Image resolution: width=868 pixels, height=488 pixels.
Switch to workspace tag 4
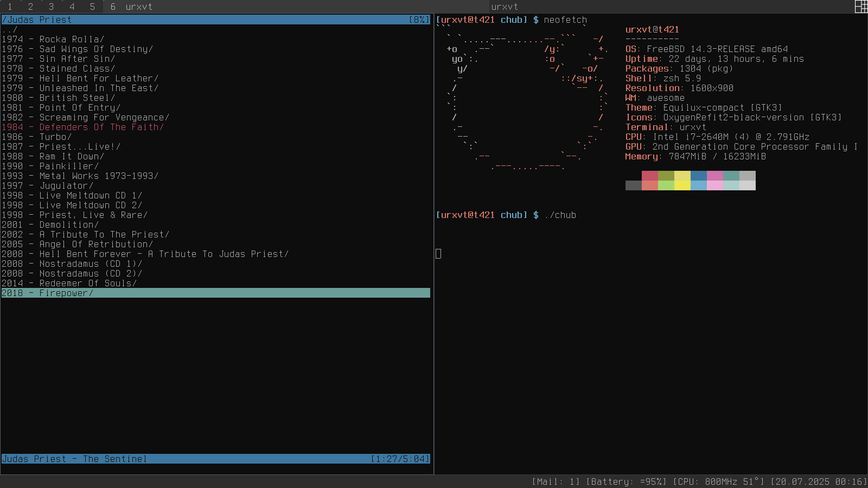point(72,7)
